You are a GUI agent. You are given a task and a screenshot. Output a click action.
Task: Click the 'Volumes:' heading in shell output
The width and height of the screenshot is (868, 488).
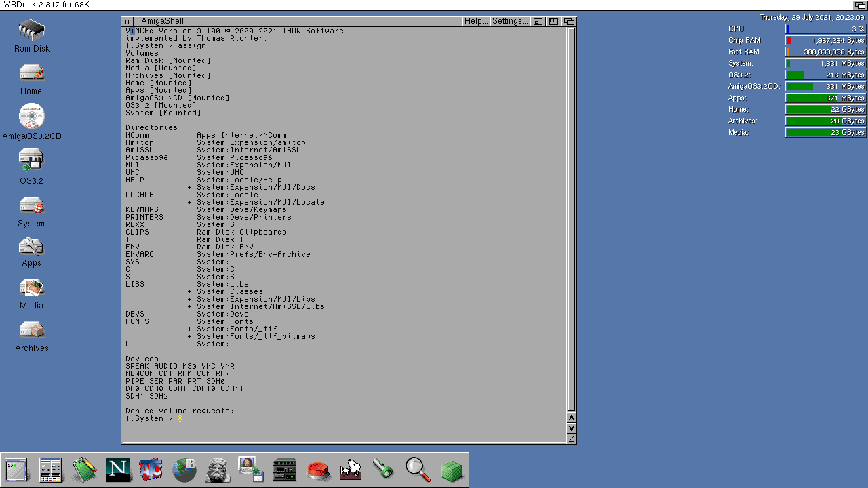pyautogui.click(x=144, y=53)
